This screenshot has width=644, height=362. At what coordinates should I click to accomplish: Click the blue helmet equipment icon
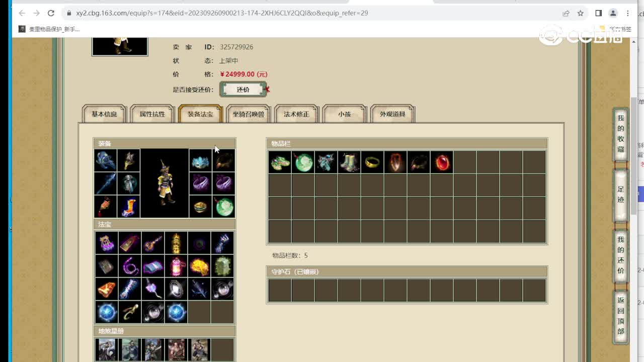point(106,160)
